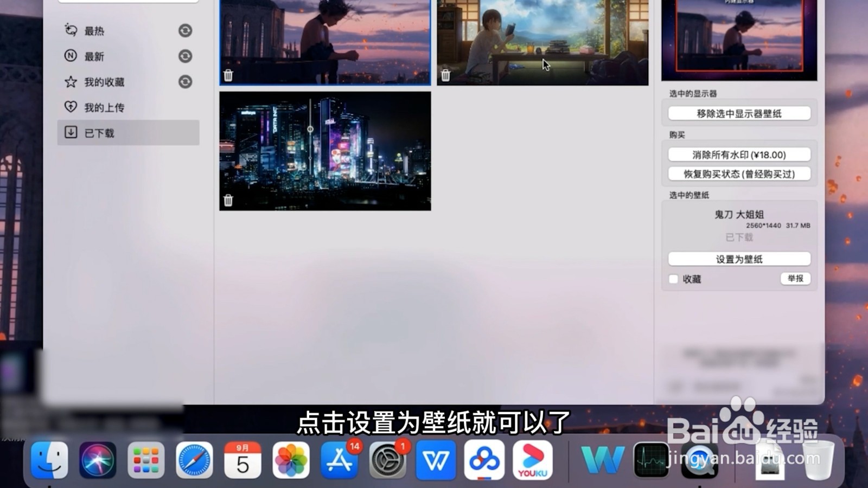Click the display preview image in right panel
The image size is (868, 488).
point(739,40)
